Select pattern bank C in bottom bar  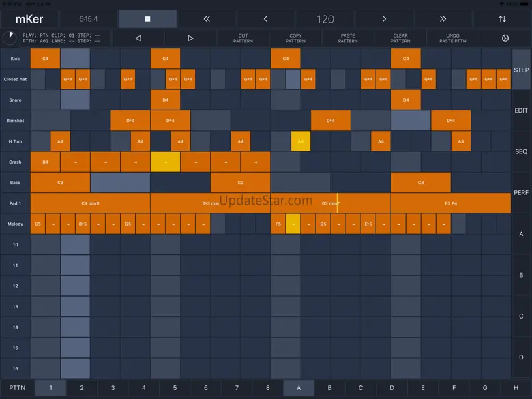click(x=361, y=388)
